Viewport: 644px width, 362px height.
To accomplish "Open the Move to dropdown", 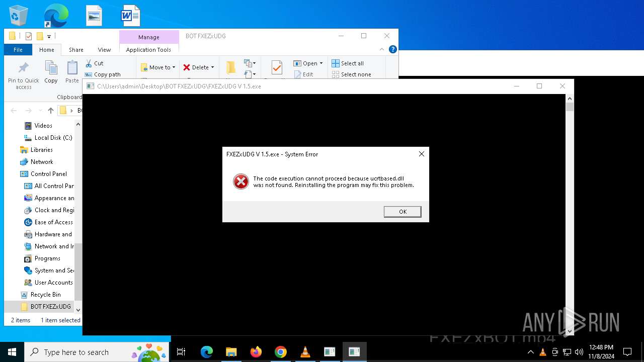I will click(x=158, y=67).
